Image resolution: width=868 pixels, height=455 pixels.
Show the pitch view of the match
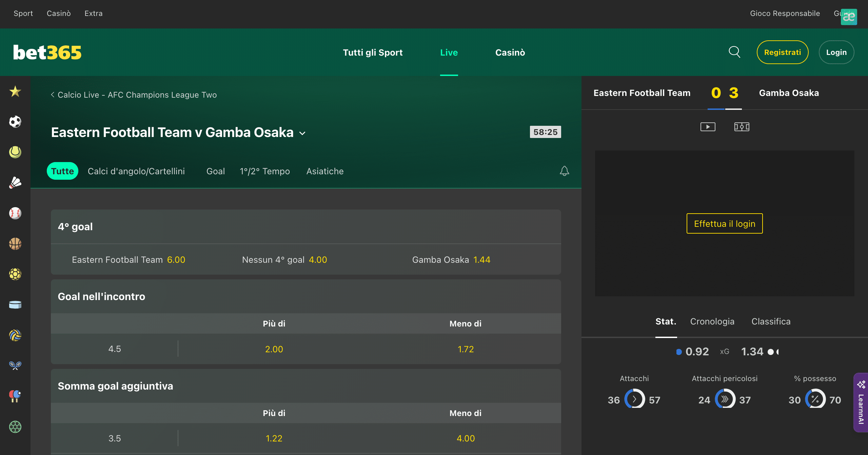(742, 126)
